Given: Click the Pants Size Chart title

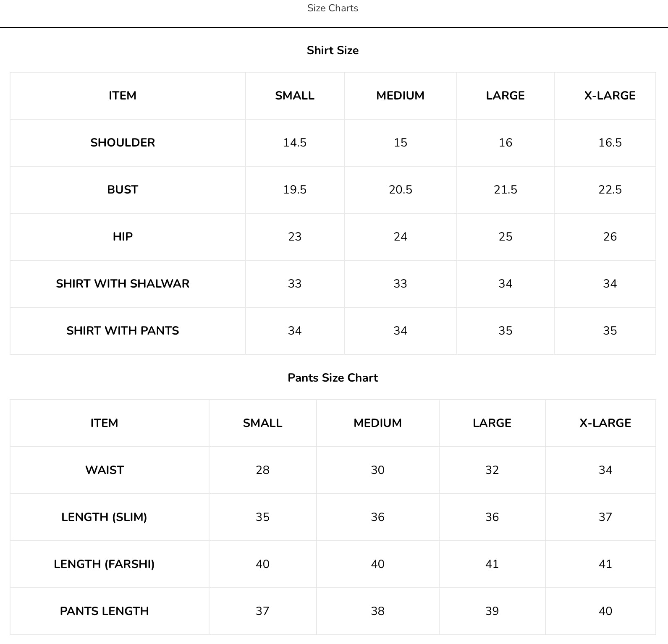Looking at the screenshot, I should tap(333, 378).
